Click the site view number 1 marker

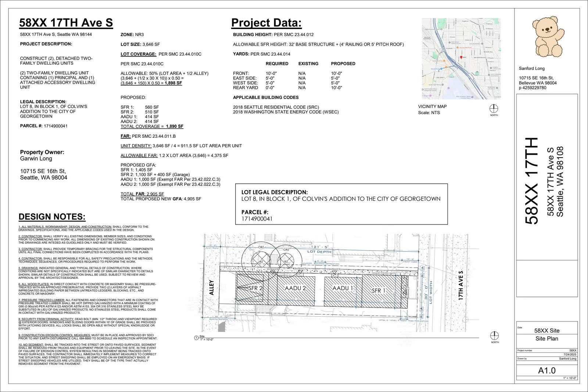tap(196, 338)
